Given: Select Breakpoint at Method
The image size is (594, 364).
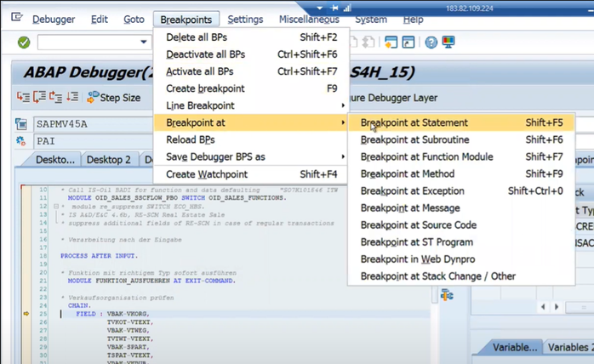Looking at the screenshot, I should 461,173.
